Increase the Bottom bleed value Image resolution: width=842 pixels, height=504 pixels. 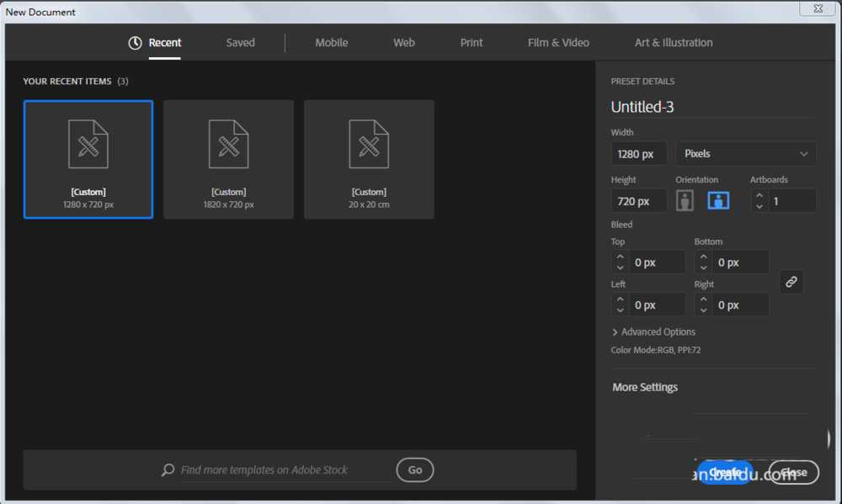(703, 257)
